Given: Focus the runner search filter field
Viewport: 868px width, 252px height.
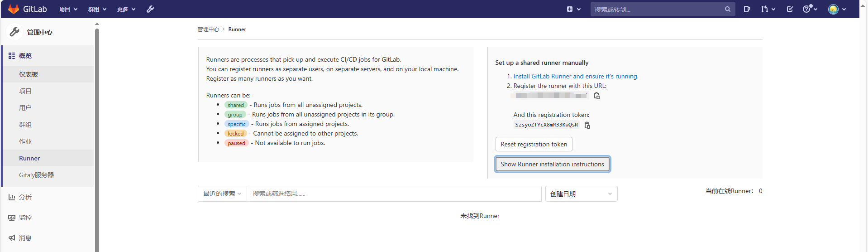Looking at the screenshot, I should coord(394,194).
